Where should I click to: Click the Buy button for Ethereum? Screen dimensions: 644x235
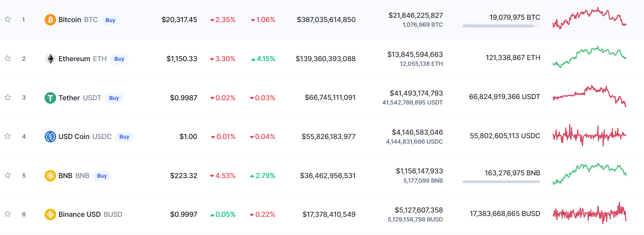click(x=119, y=59)
